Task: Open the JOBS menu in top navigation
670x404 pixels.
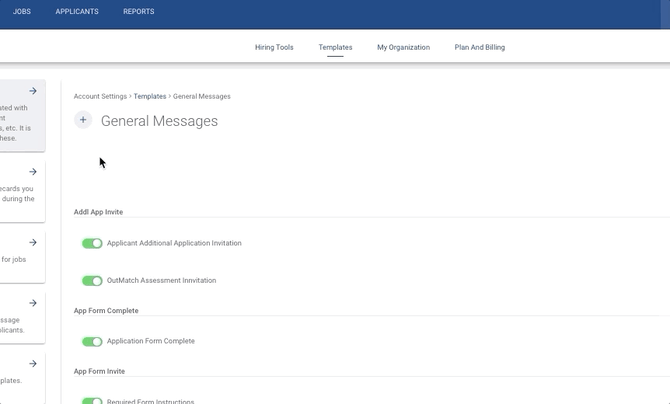Action: click(x=22, y=12)
